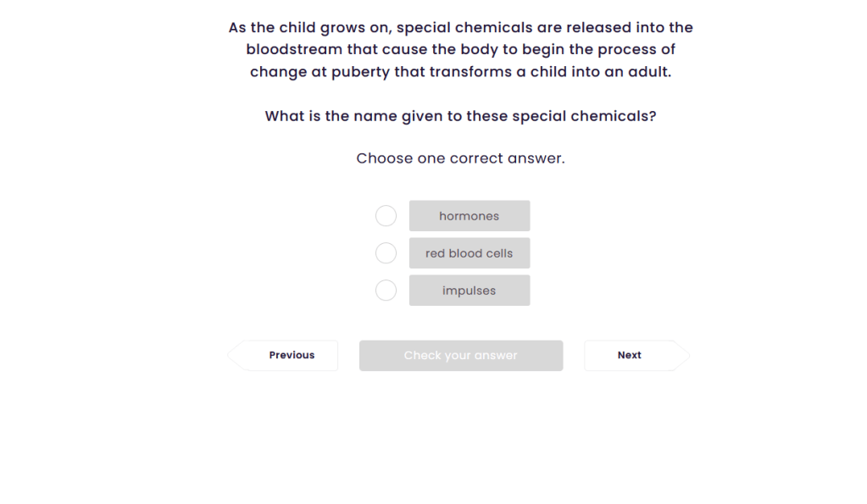The width and height of the screenshot is (867, 504).
Task: Click the word 'Choose' in the instruction
Action: (384, 158)
